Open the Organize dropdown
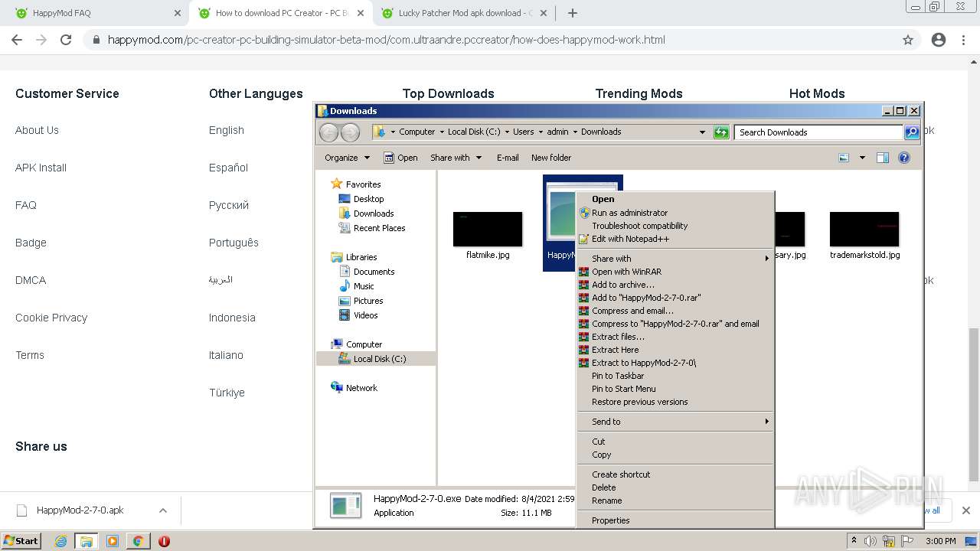The height and width of the screenshot is (551, 980). (347, 158)
